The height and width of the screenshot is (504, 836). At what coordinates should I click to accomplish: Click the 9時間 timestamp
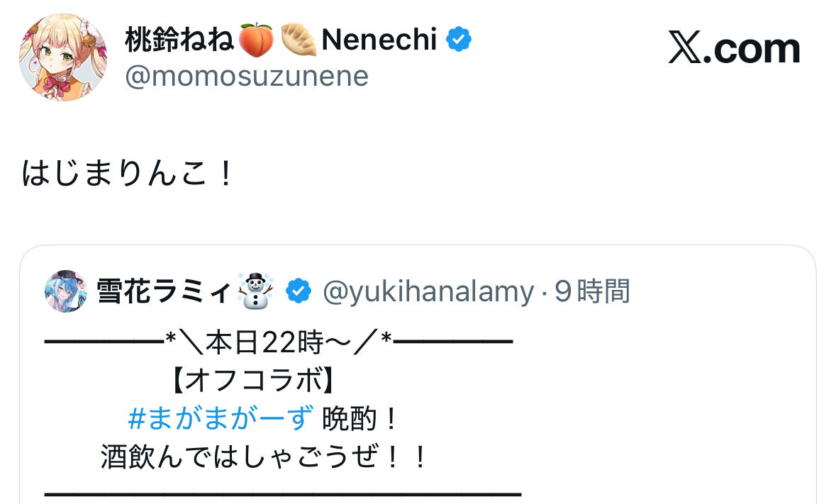[592, 291]
